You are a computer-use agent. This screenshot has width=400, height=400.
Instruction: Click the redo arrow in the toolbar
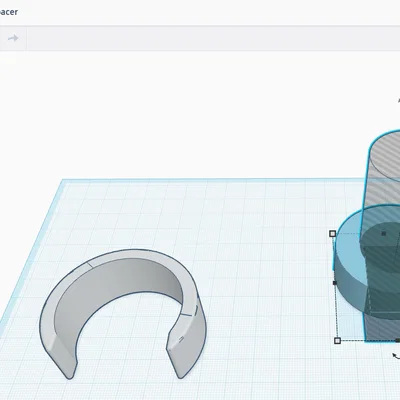tap(13, 38)
